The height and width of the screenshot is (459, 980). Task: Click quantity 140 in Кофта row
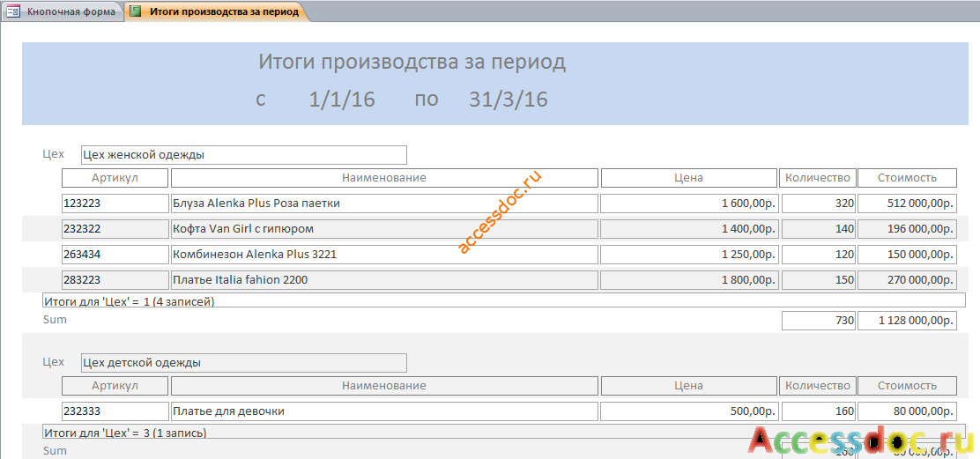point(818,229)
